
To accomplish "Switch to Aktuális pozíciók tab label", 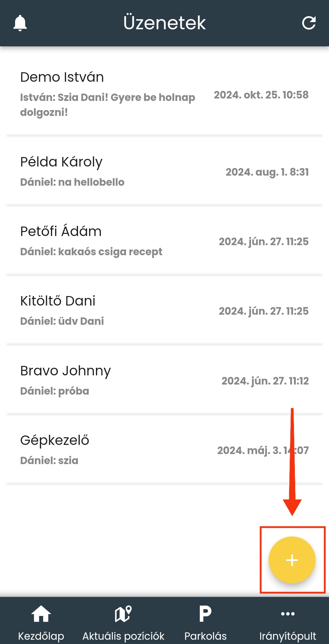I will [x=123, y=636].
